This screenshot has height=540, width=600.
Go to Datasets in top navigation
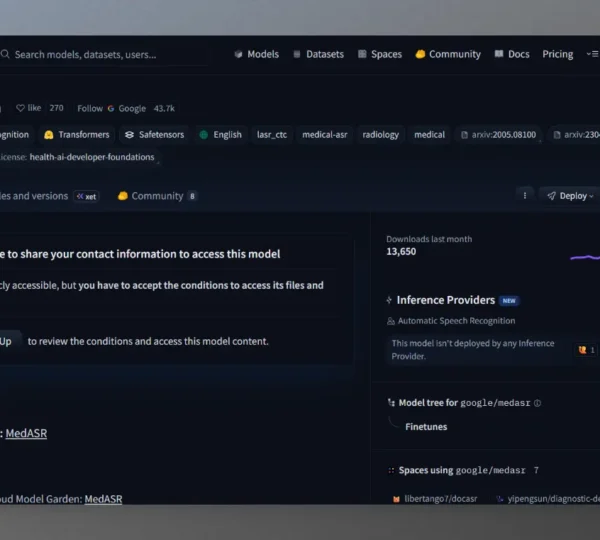click(317, 54)
